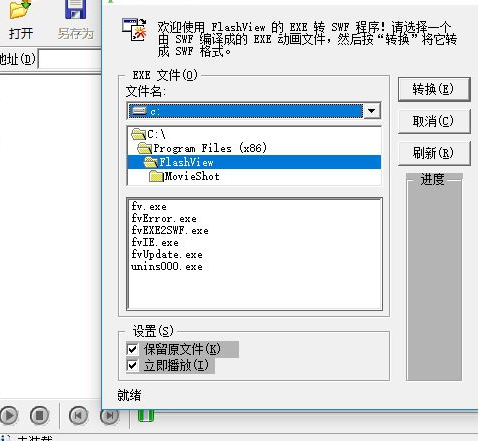Select the C:\ root folder entry
This screenshot has height=441, width=478.
254,134
